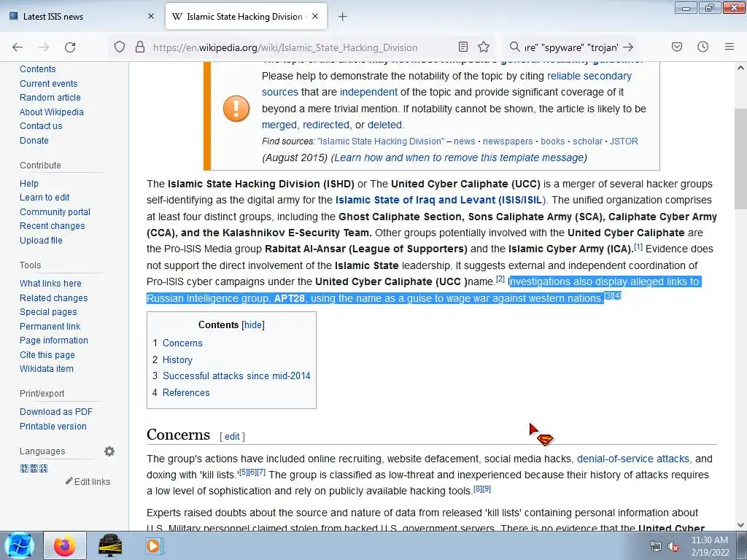Jump to Successful attacks since mid-2014

(236, 376)
